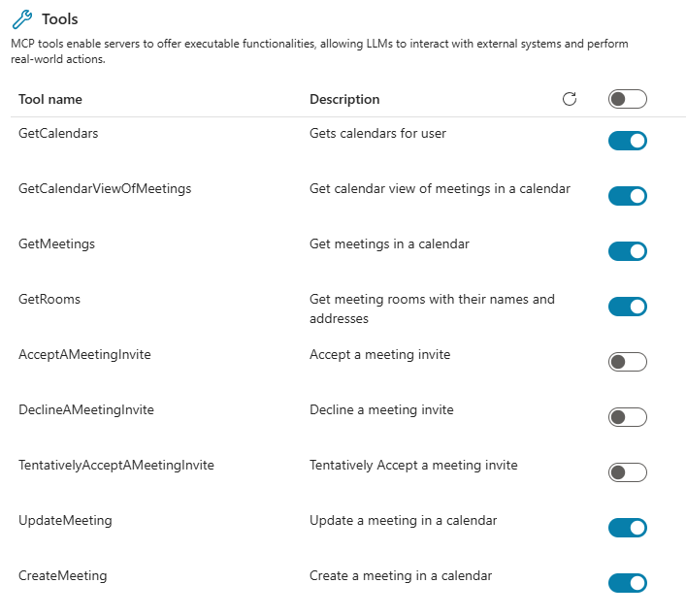This screenshot has width=686, height=616.
Task: Click the CreateMeeting tool name
Action: click(62, 575)
